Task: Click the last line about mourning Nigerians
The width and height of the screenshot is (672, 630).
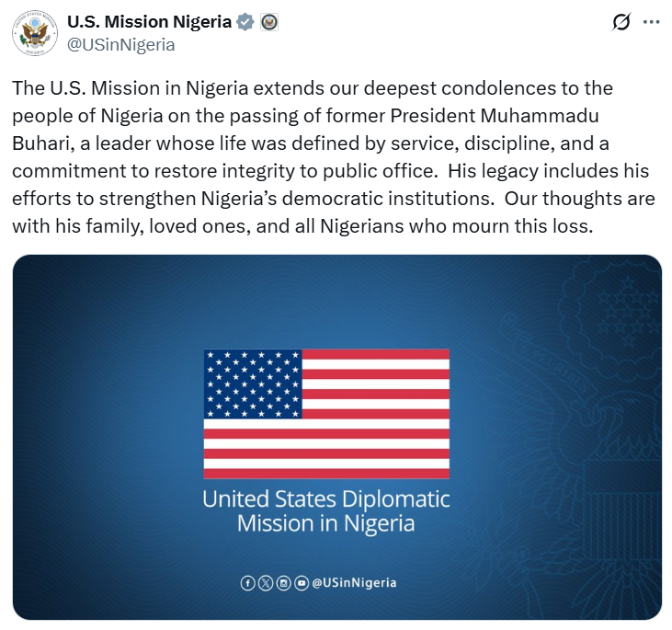Action: click(303, 226)
